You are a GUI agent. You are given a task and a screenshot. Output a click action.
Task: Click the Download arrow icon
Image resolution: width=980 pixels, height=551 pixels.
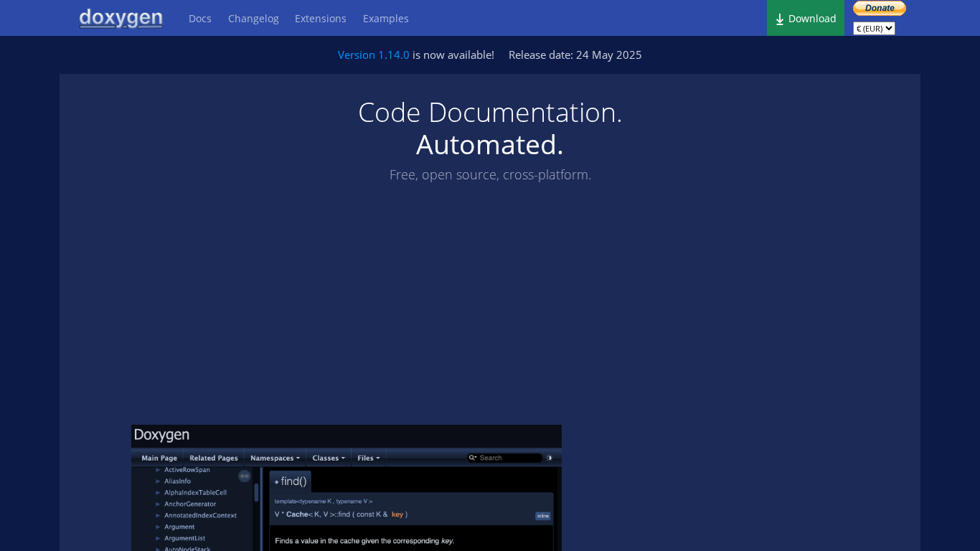[x=780, y=19]
